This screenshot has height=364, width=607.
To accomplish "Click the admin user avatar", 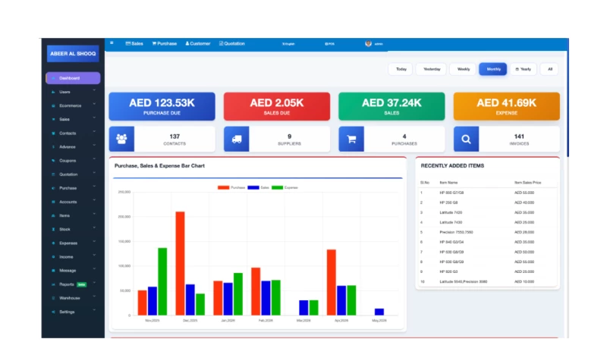I will (368, 44).
